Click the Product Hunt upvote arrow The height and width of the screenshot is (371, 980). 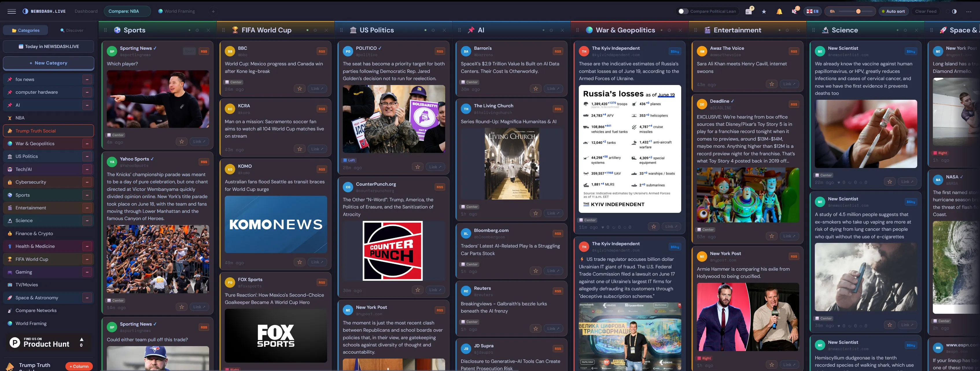point(81,339)
